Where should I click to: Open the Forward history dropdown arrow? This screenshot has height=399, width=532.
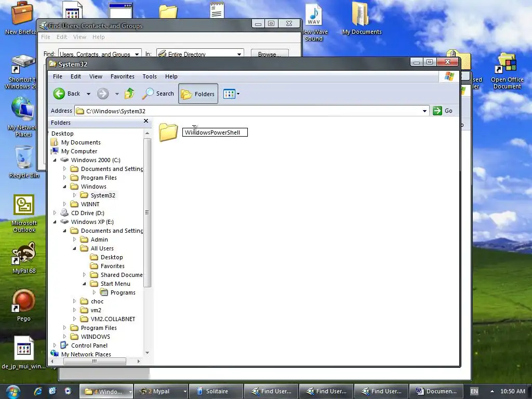click(x=117, y=94)
